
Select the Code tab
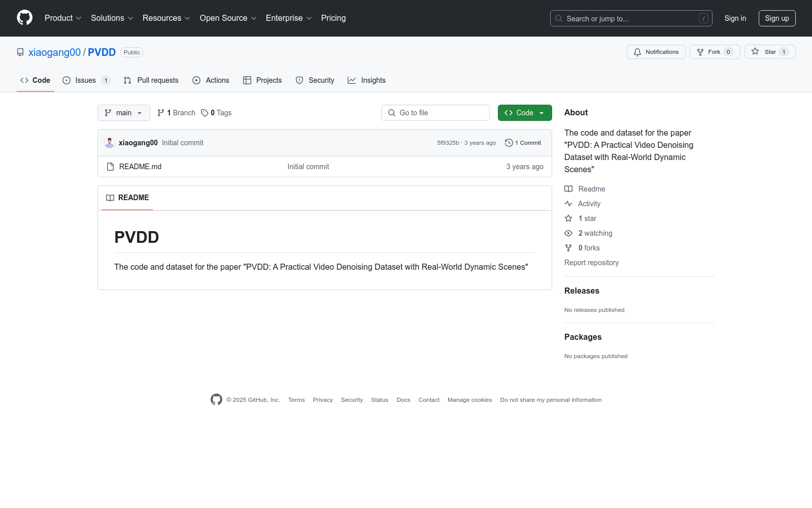point(36,80)
